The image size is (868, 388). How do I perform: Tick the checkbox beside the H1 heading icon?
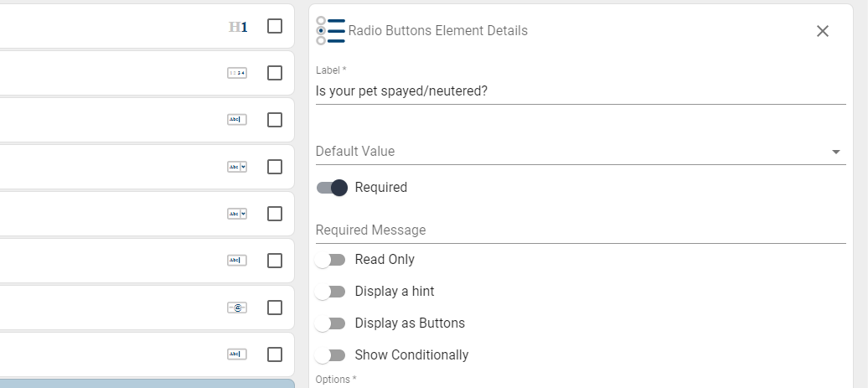point(275,26)
